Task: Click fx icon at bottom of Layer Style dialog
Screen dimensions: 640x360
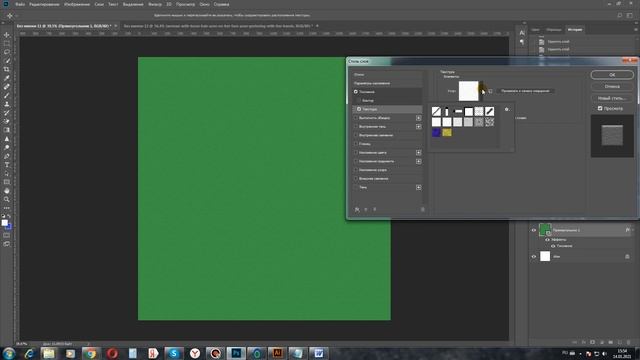Action: pyautogui.click(x=357, y=209)
